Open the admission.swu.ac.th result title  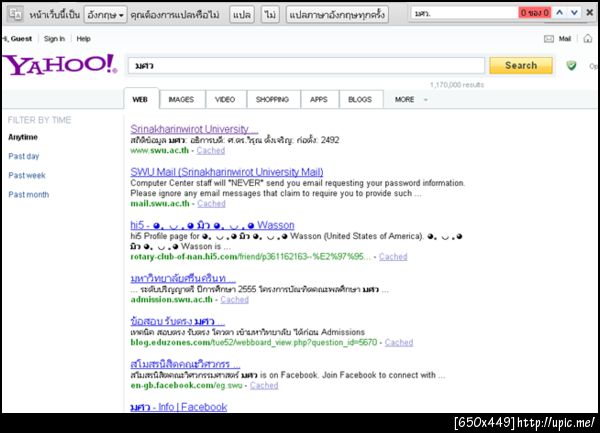click(183, 278)
